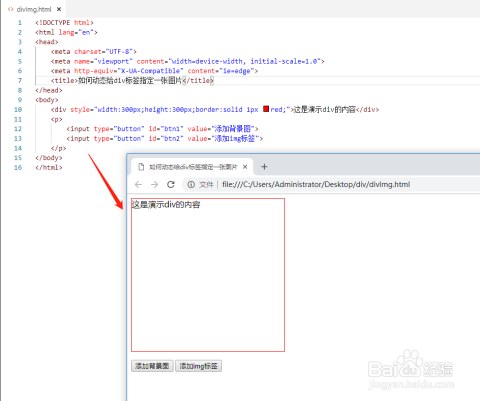
Task: Click the 添加背景图 button
Action: click(x=152, y=366)
